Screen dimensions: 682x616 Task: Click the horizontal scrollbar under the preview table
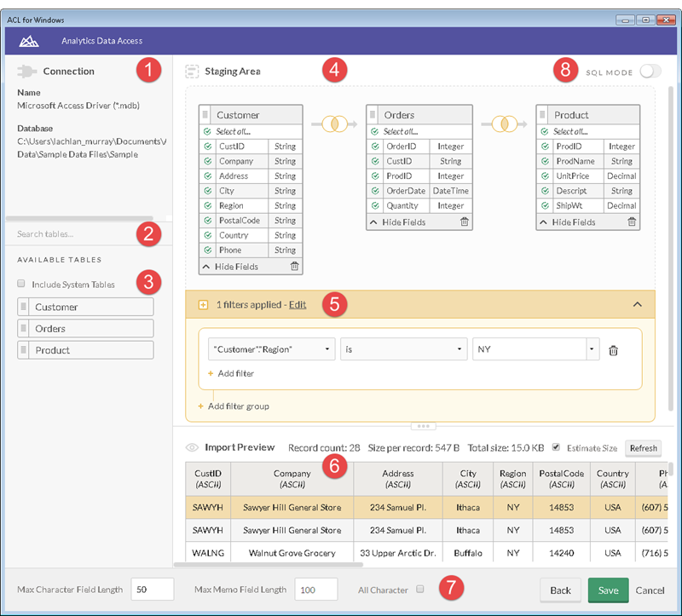(x=268, y=565)
